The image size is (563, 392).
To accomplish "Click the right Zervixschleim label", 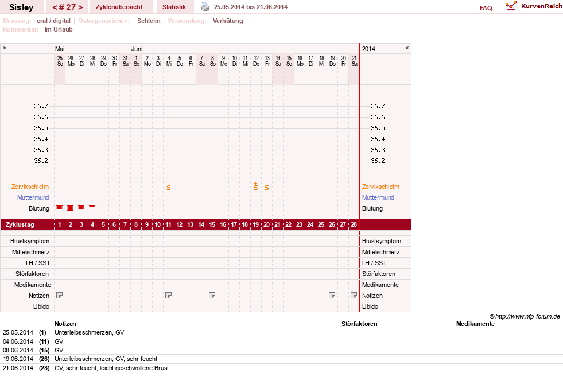I will [x=380, y=187].
